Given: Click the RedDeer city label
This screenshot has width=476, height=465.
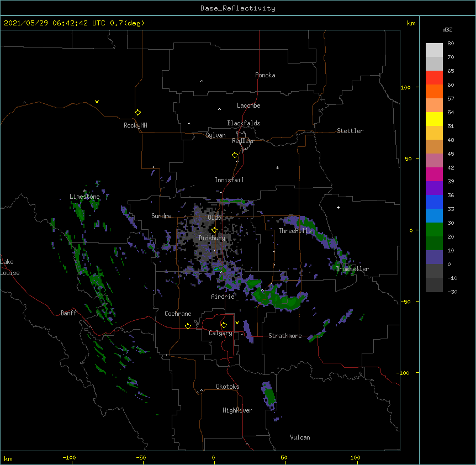Looking at the screenshot, I should 243,141.
